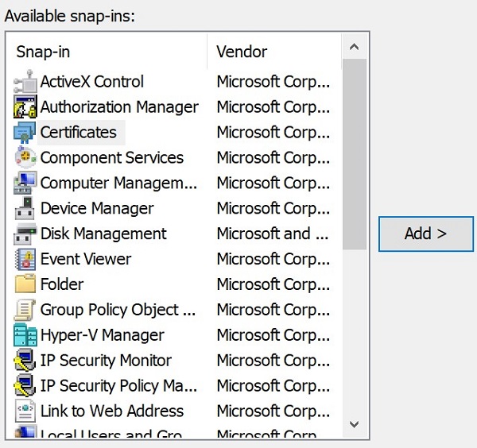The height and width of the screenshot is (448, 477).
Task: Select the Certificates snap-in name
Action: click(x=79, y=132)
